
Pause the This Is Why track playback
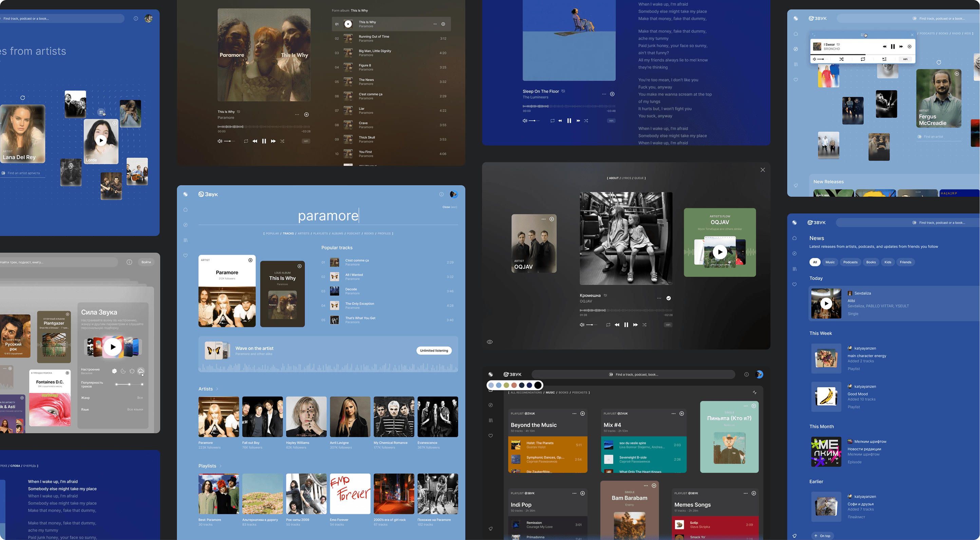click(x=264, y=141)
